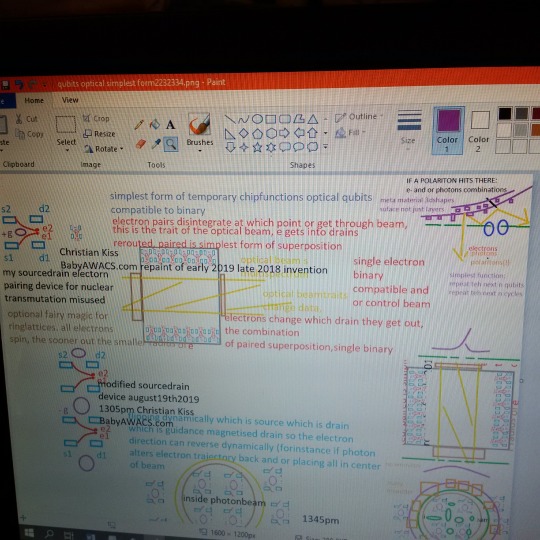Click the Copy button

29,134
